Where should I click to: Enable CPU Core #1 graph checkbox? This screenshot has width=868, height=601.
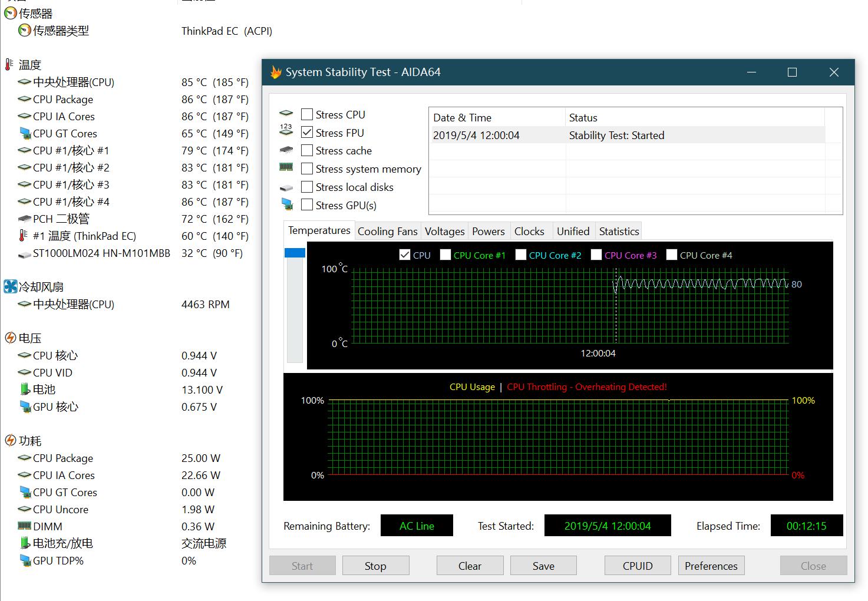[445, 255]
